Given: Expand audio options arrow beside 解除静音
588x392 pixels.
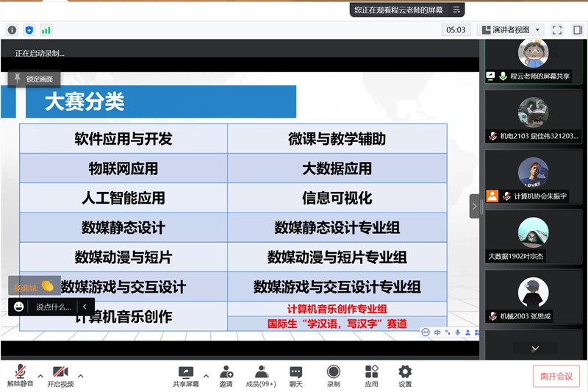Looking at the screenshot, I should pyautogui.click(x=40, y=375).
